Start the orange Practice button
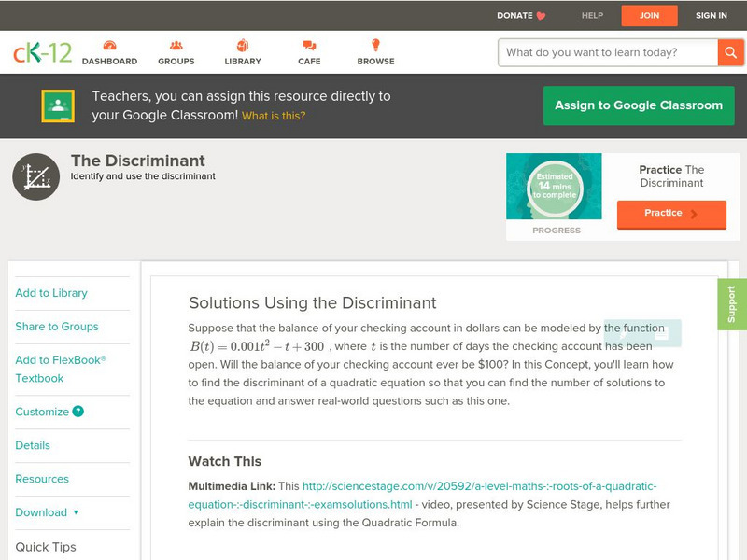The width and height of the screenshot is (747, 560). [x=670, y=214]
